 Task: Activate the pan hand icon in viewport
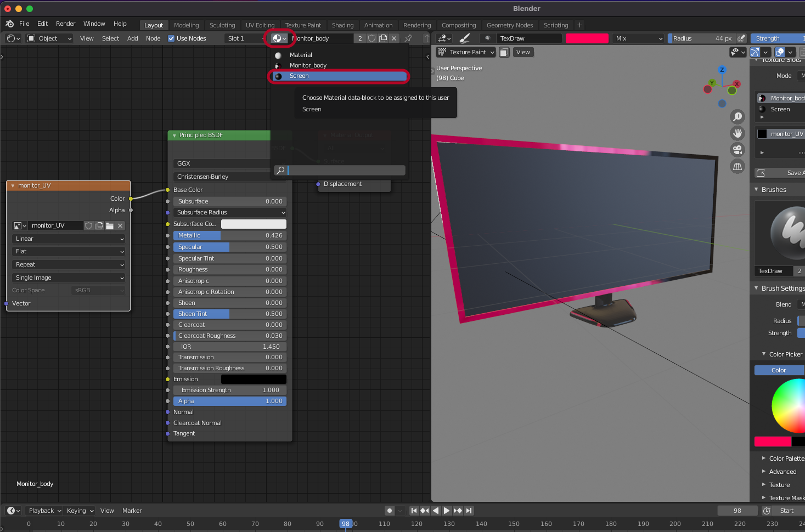coord(738,133)
